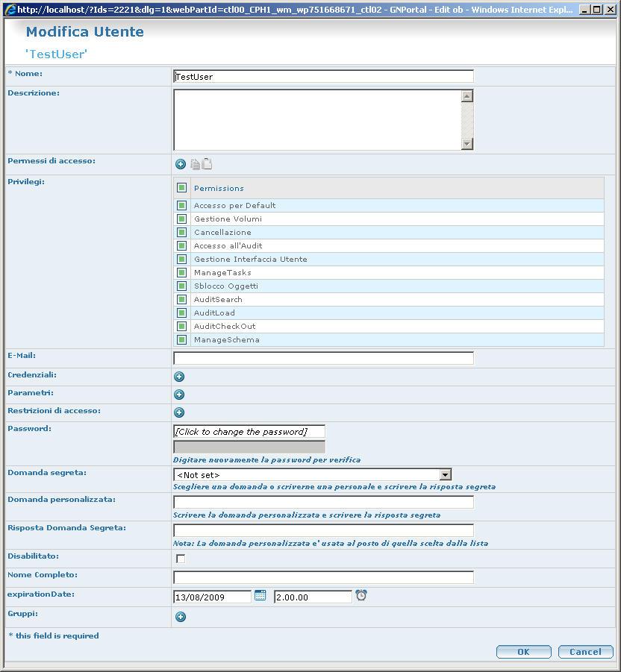Focus the Nome field containing TestUser
621x672 pixels.
323,77
